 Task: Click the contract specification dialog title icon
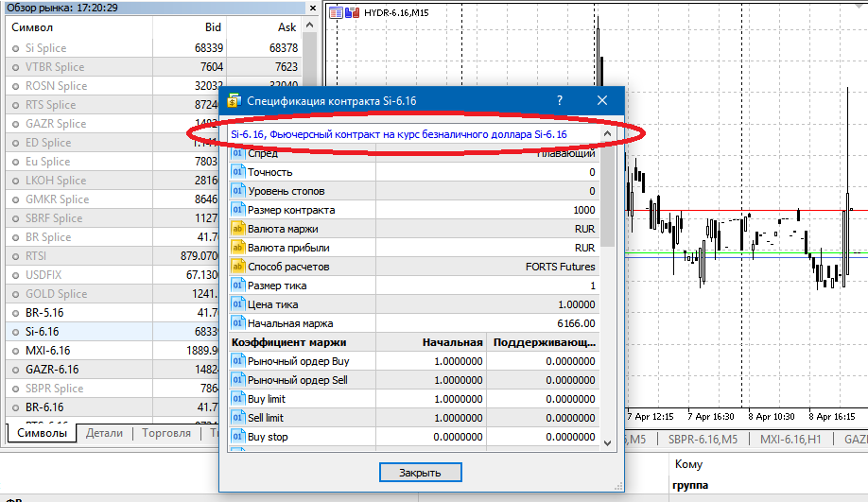click(x=234, y=101)
